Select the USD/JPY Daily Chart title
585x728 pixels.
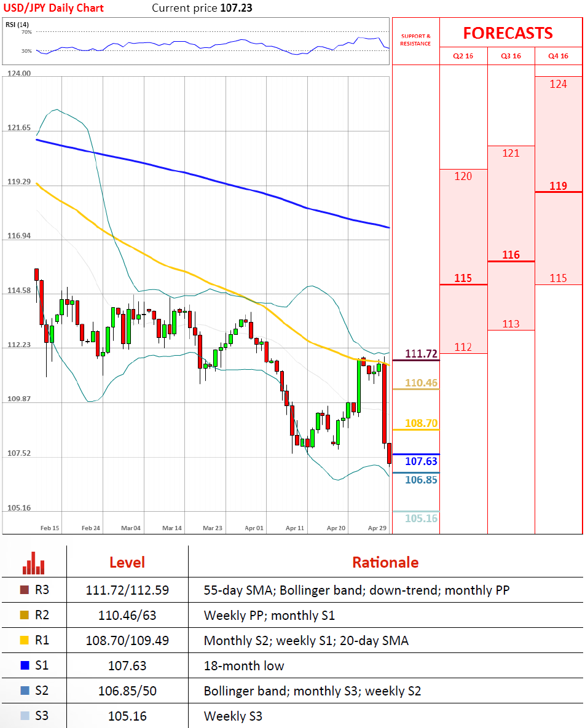53,8
